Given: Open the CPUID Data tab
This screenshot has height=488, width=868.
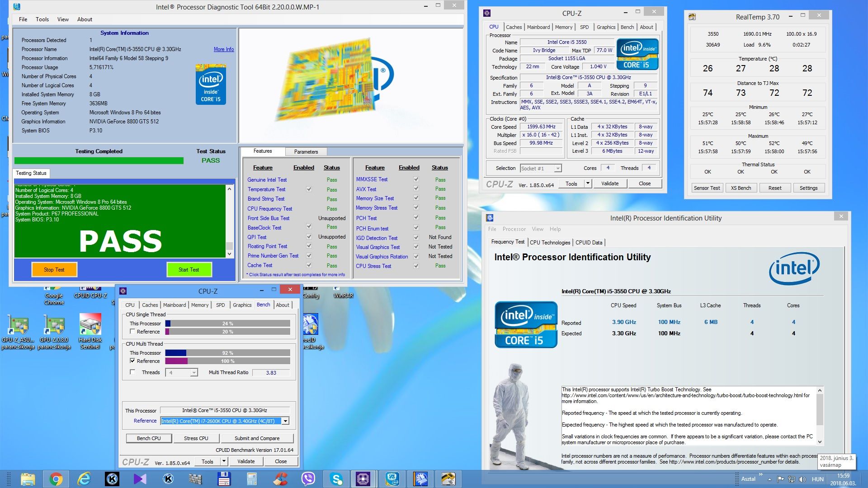Looking at the screenshot, I should click(x=589, y=243).
